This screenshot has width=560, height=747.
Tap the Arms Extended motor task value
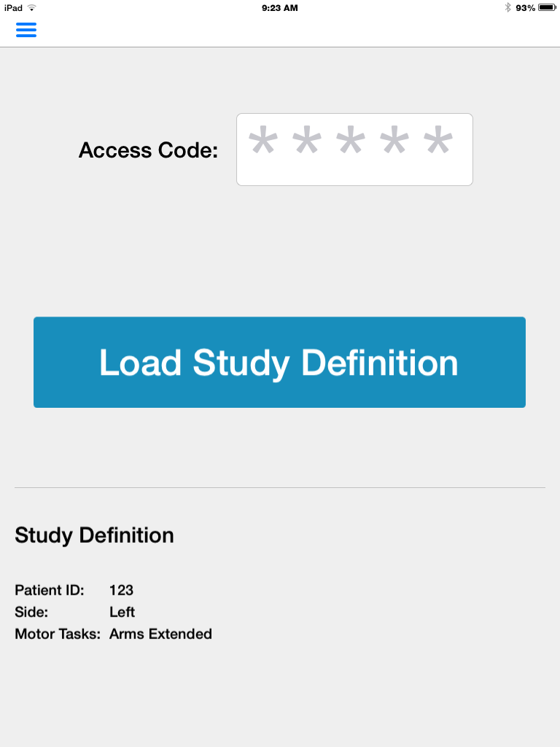click(x=161, y=634)
